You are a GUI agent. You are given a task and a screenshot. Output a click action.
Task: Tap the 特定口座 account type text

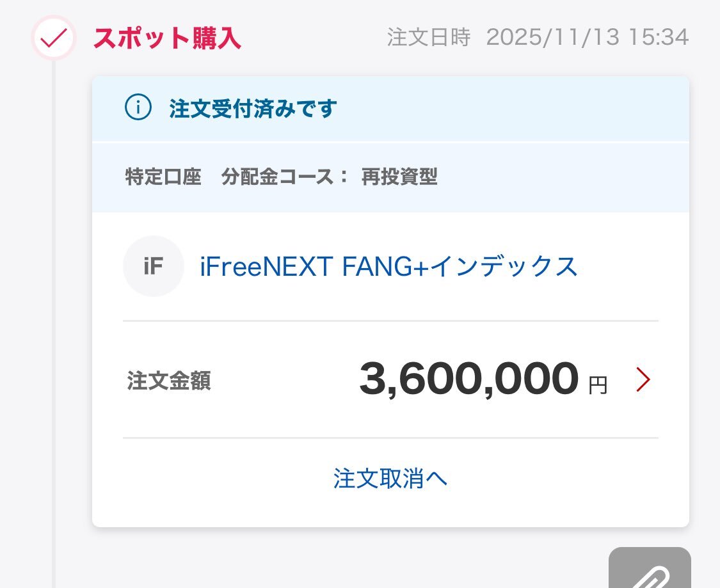coord(163,177)
